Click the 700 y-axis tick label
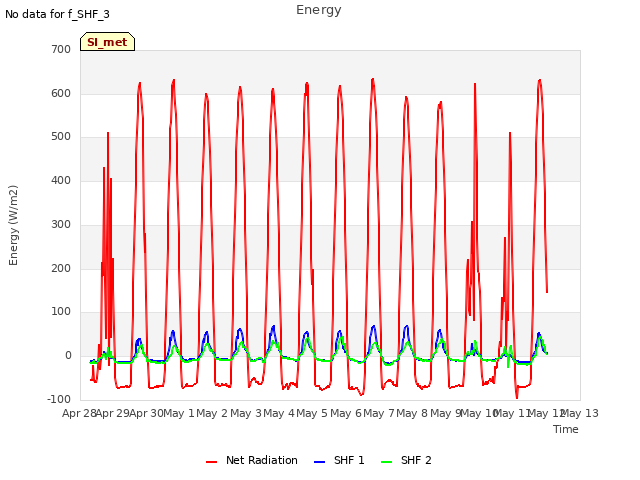 coord(61,49)
